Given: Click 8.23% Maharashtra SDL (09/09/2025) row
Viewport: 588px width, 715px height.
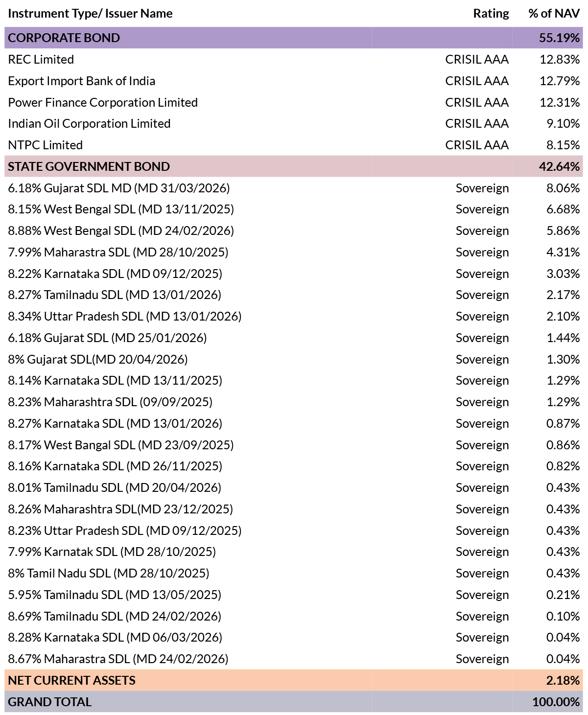Looking at the screenshot, I should [294, 402].
